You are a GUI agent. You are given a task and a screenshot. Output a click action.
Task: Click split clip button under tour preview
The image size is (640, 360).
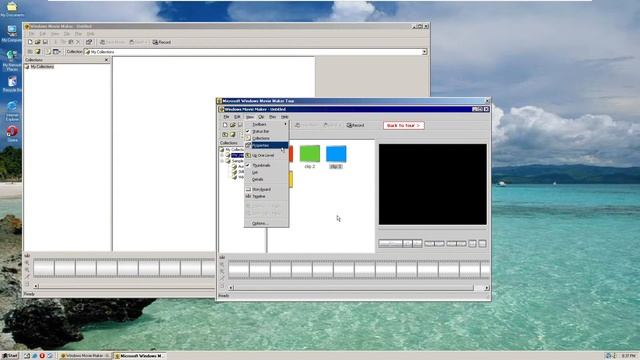pyautogui.click(x=482, y=244)
